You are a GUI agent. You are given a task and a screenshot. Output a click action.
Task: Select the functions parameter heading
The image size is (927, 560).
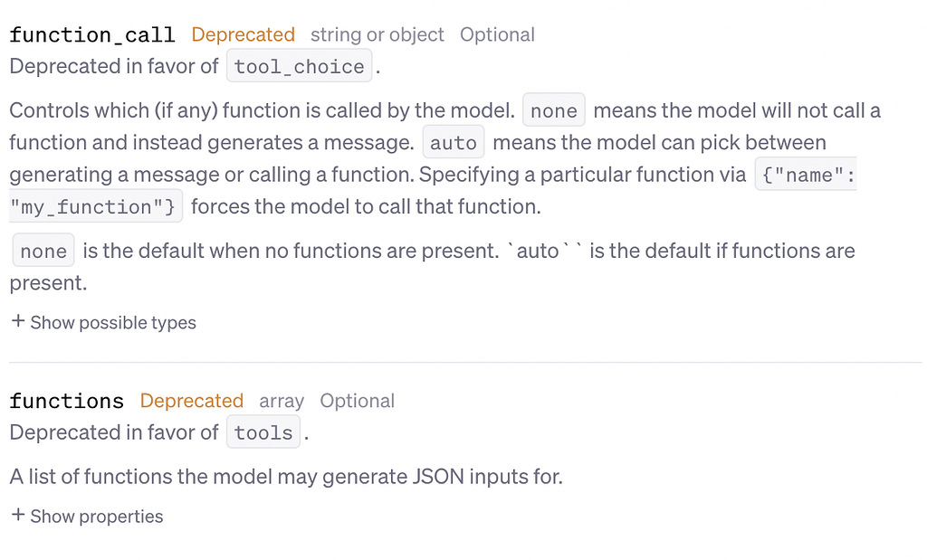point(67,401)
